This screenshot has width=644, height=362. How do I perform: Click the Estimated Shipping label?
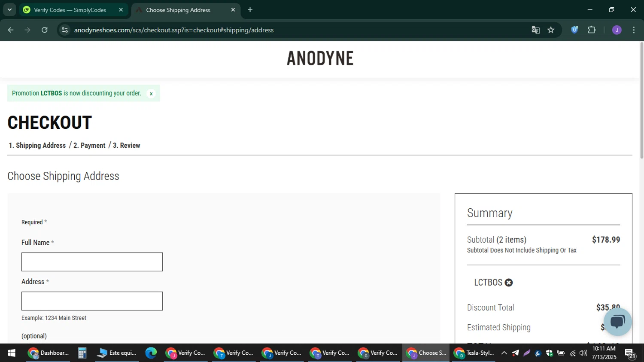499,328
